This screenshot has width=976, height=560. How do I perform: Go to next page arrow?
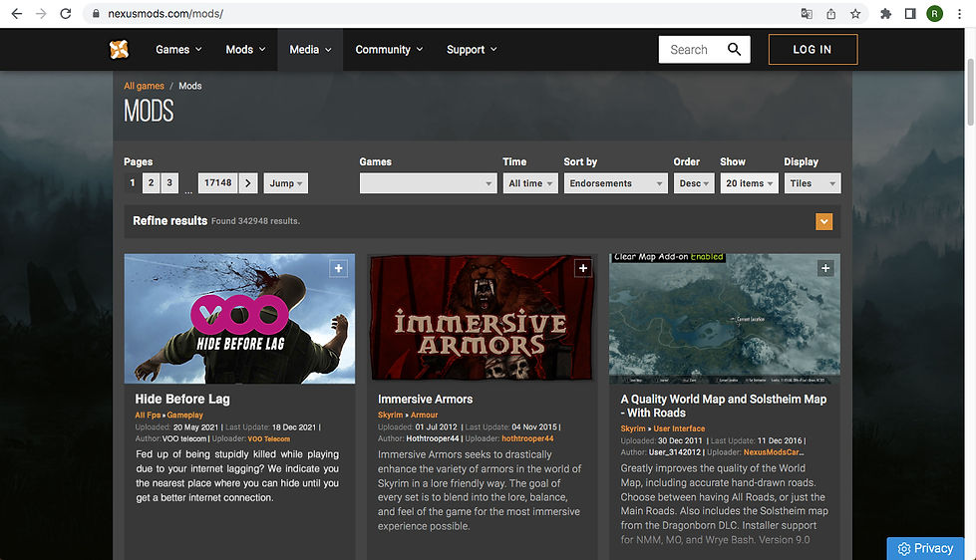click(x=247, y=183)
